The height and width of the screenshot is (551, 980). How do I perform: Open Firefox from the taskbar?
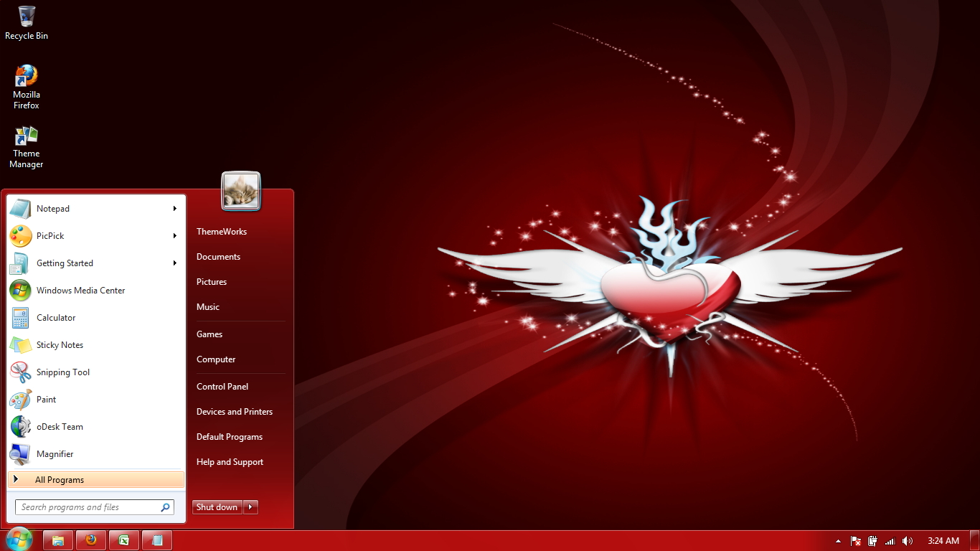tap(90, 540)
